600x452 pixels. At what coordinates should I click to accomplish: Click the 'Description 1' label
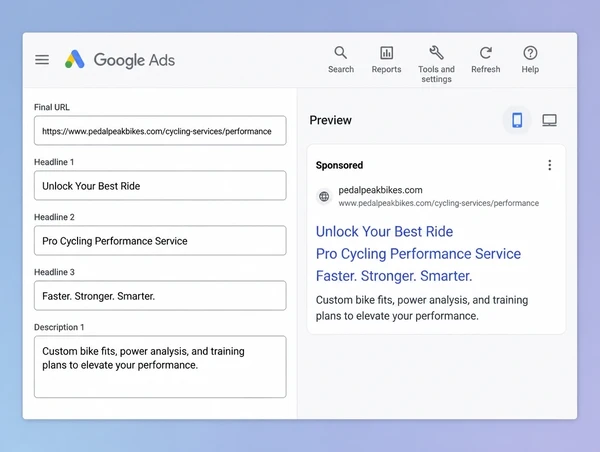(59, 327)
